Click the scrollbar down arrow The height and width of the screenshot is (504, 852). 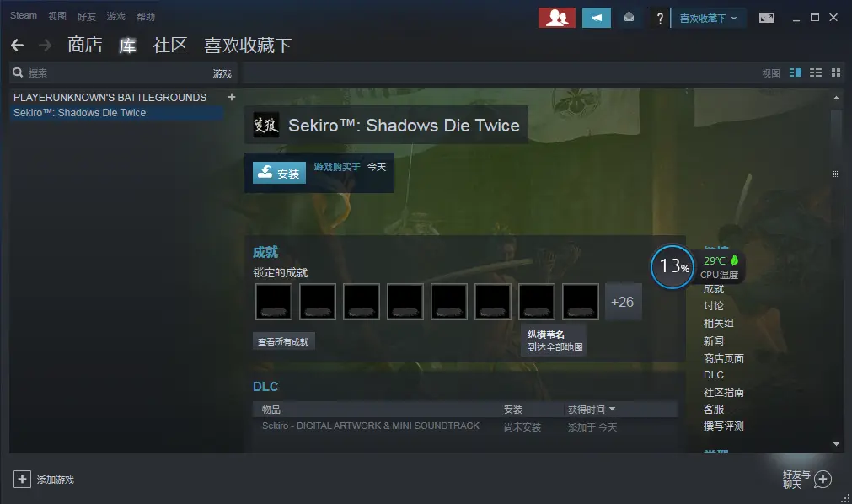point(836,444)
